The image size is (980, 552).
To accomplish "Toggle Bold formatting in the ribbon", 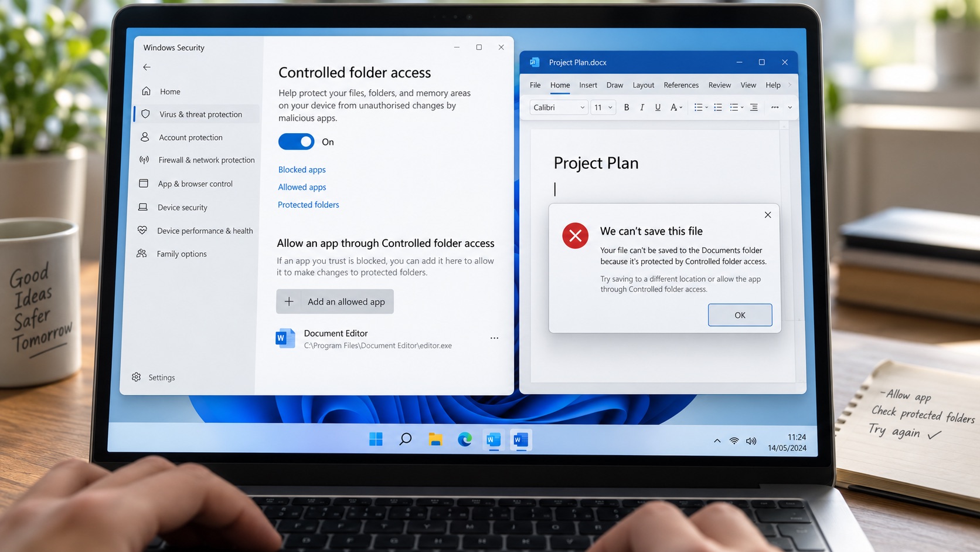I will (627, 107).
